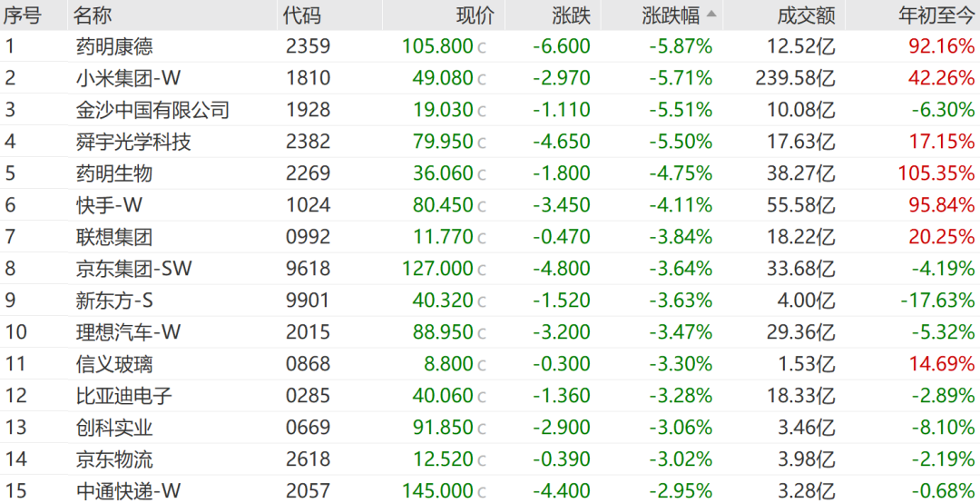This screenshot has height=503, width=980.
Task: Click the 代码 column header
Action: point(301,15)
